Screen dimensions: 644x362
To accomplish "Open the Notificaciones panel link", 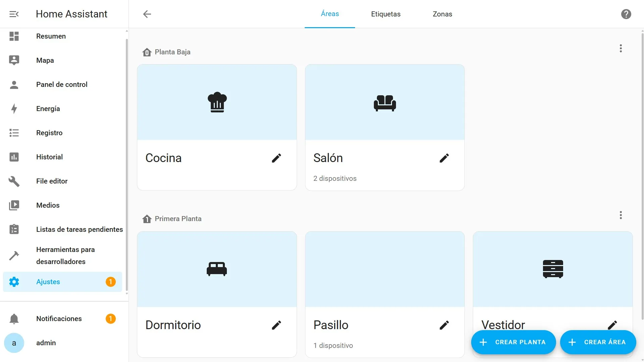I will pyautogui.click(x=62, y=319).
